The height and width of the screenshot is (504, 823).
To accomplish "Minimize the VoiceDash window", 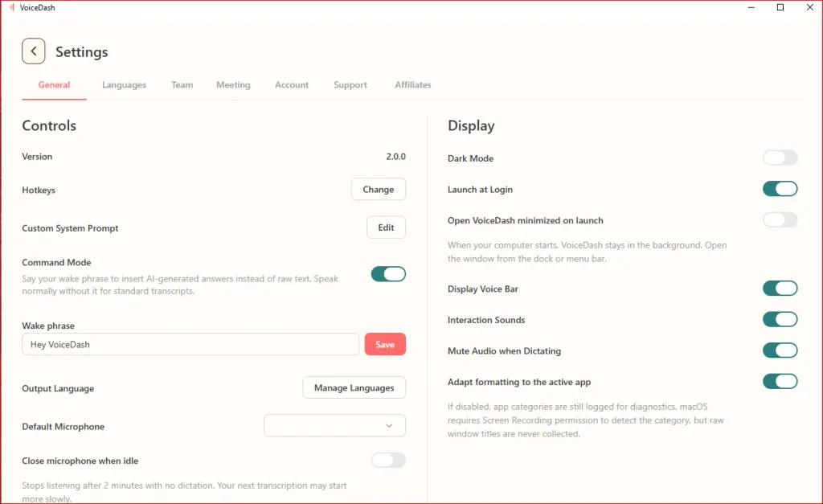I will pyautogui.click(x=751, y=7).
